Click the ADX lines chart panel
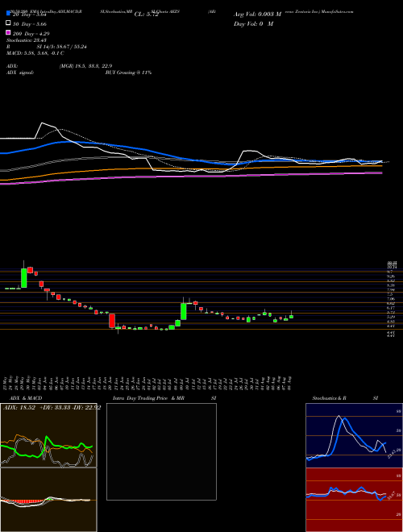 (48, 435)
